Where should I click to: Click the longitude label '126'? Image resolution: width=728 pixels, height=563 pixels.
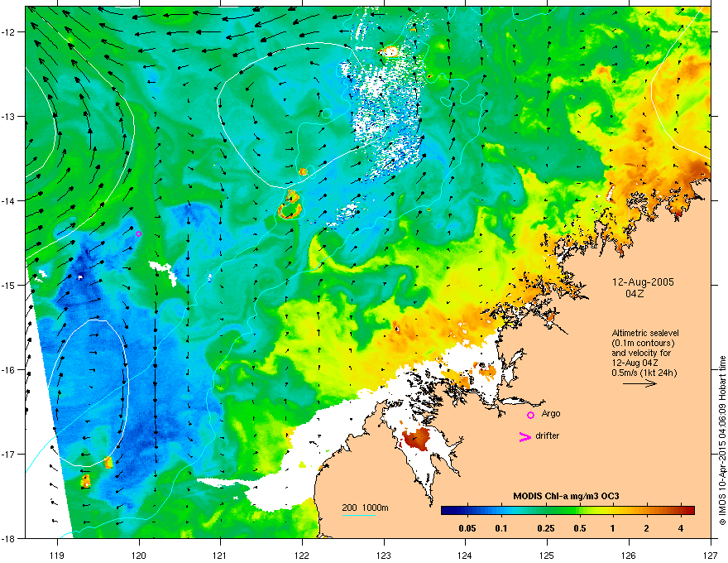coord(629,555)
